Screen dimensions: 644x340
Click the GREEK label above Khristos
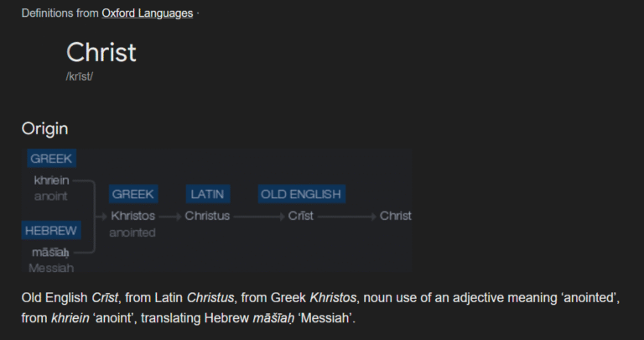click(x=133, y=194)
